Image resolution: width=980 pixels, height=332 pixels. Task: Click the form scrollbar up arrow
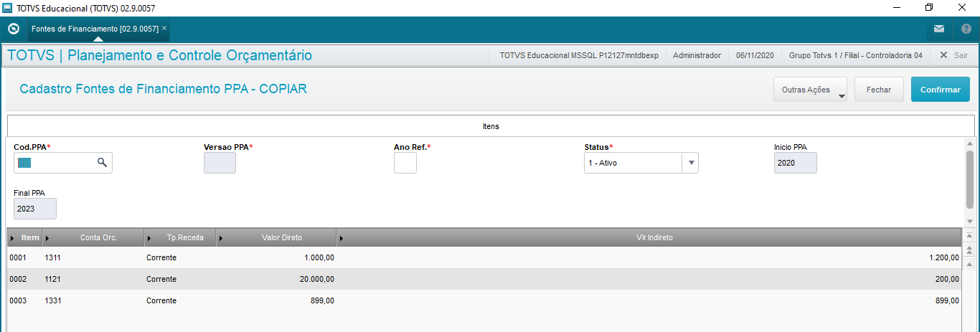coord(970,143)
